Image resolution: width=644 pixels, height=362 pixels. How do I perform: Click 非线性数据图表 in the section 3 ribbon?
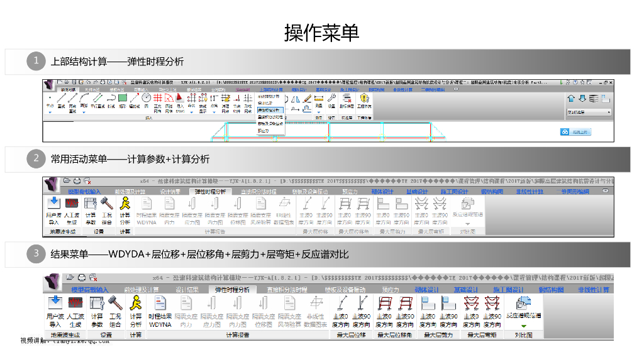tap(316, 312)
